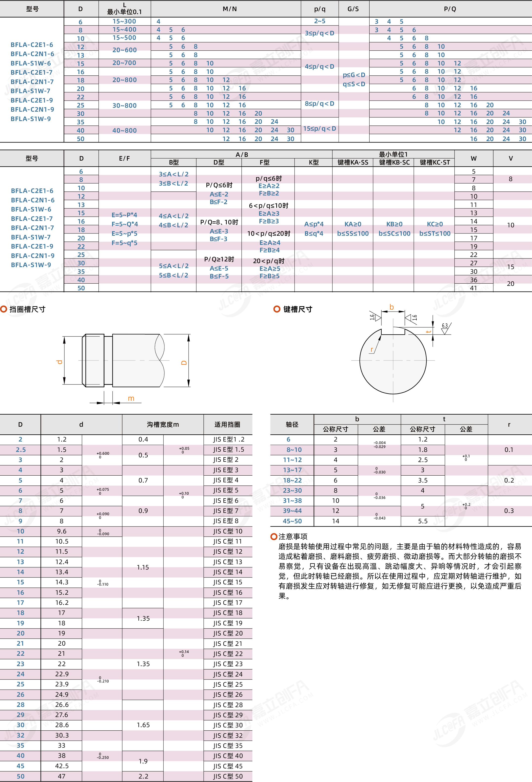The image size is (532, 782).
Task: Click the 'M/N' column header in the top table
Action: pos(230,9)
